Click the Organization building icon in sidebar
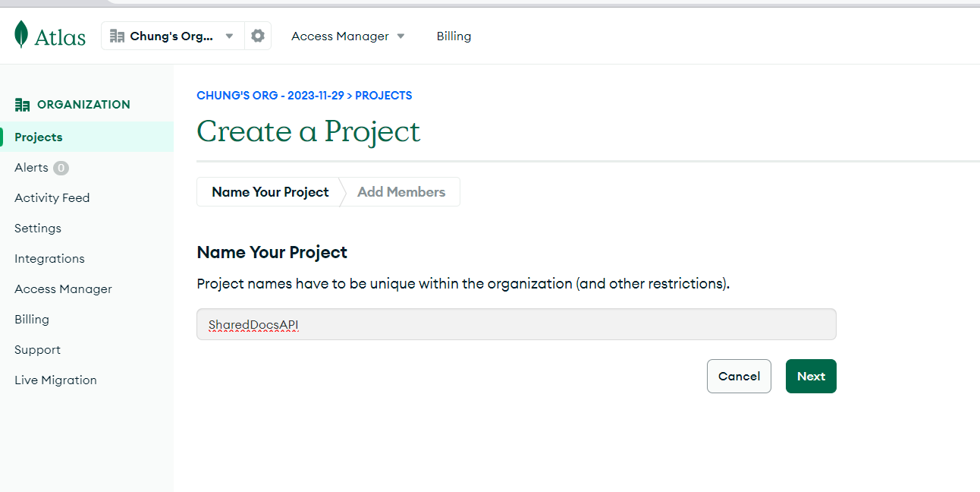 coord(23,105)
